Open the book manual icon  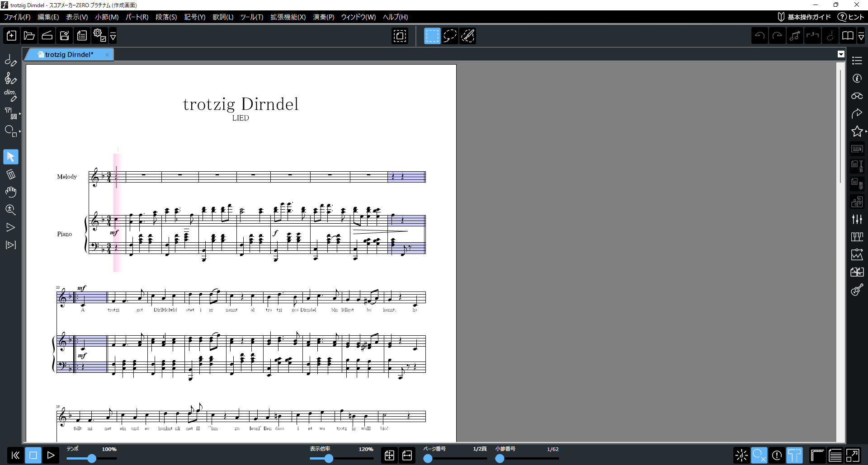[848, 36]
